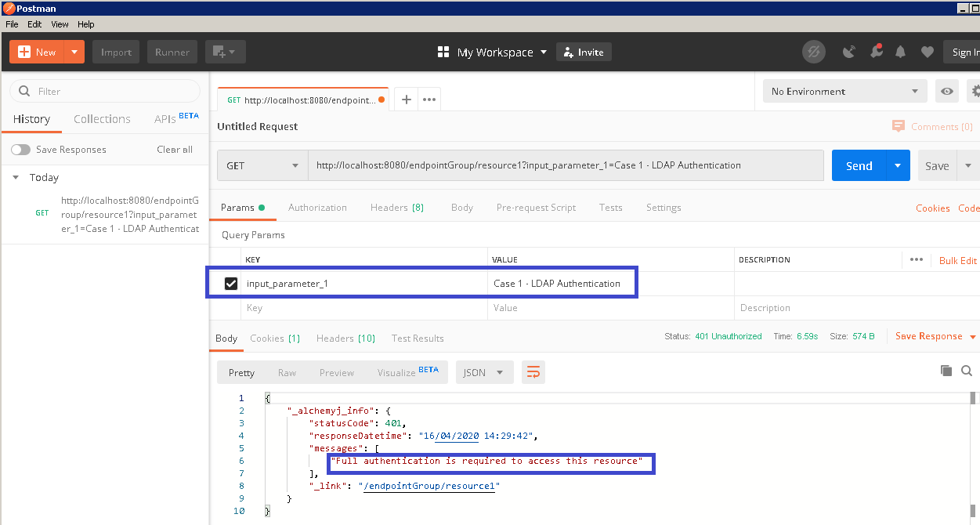
Task: Open Bulk Edit for query params
Action: point(958,260)
